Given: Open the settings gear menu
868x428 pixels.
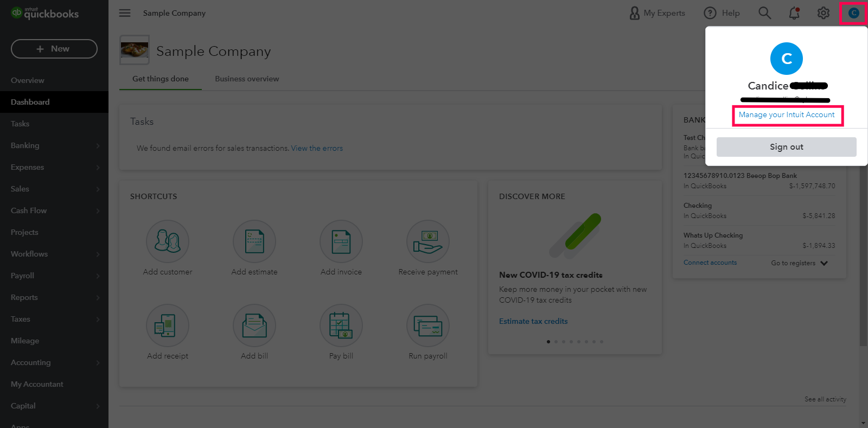Looking at the screenshot, I should (824, 13).
